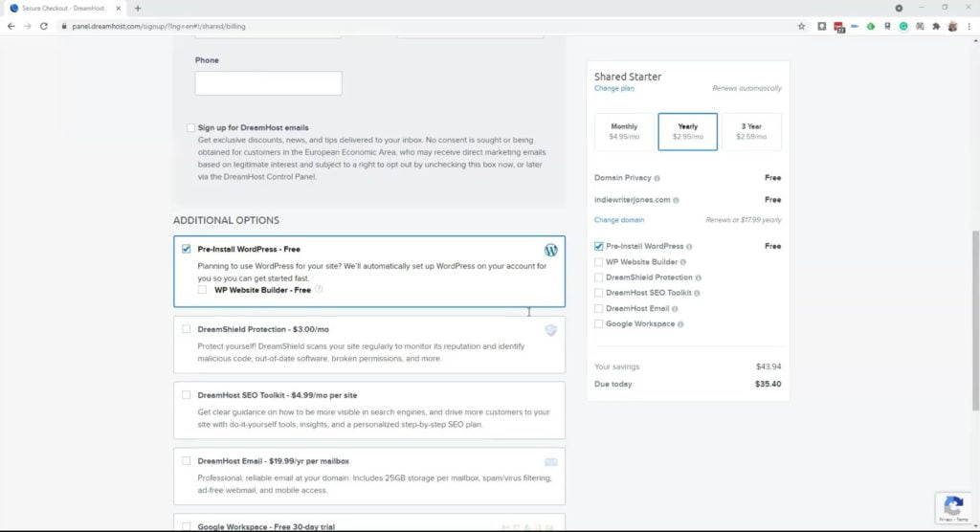Click the WordPress logo icon
This screenshot has width=980, height=532.
[x=550, y=250]
